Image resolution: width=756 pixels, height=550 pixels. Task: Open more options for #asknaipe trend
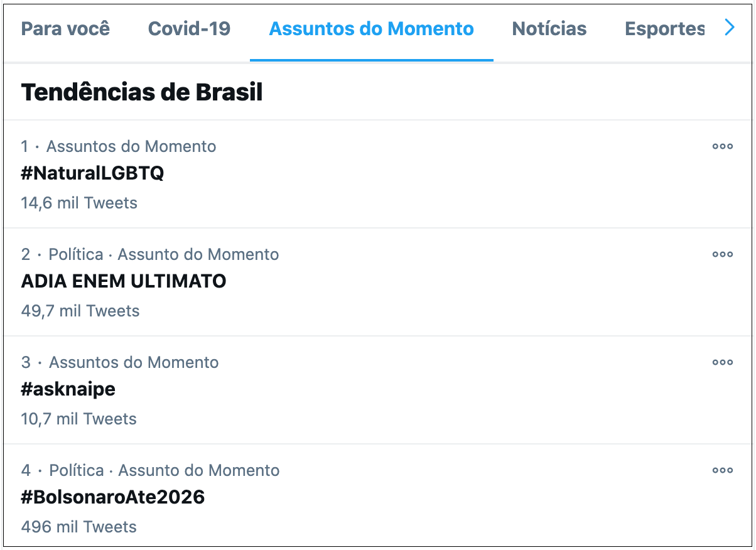(722, 362)
